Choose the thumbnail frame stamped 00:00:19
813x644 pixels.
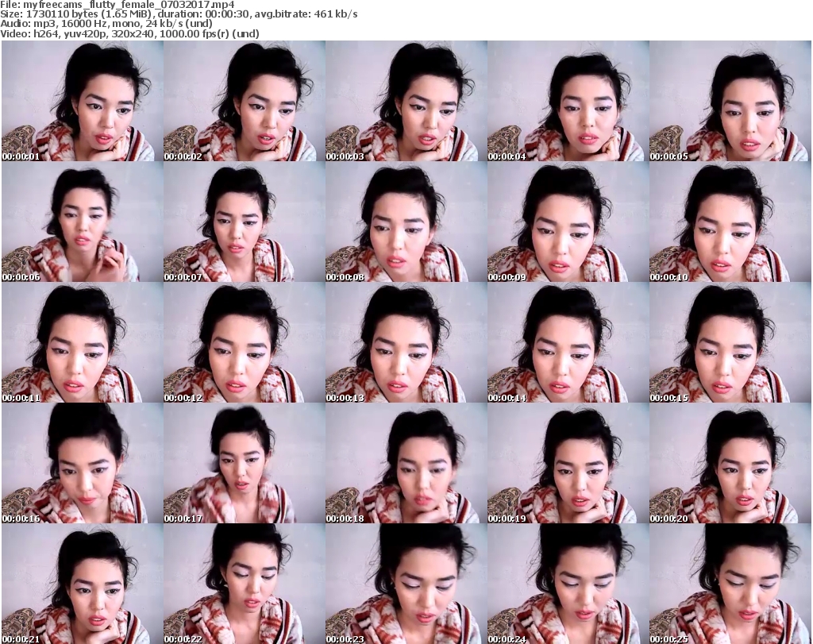[x=568, y=463]
